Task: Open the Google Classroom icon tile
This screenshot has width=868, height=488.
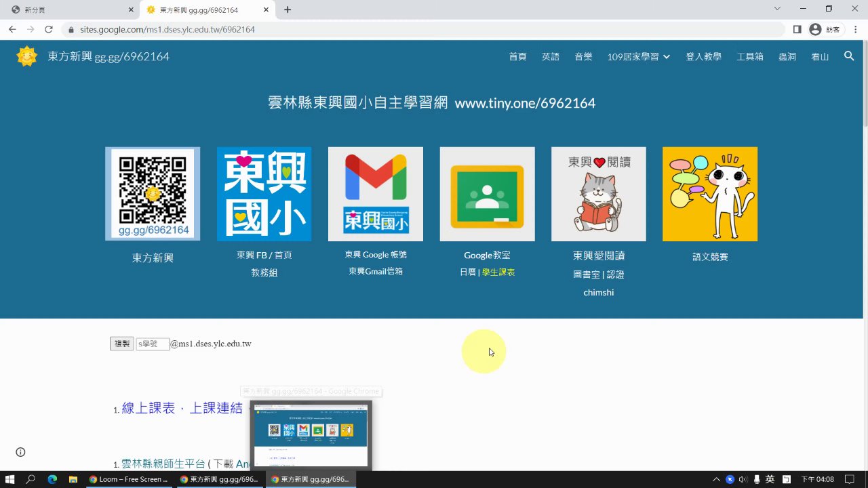Action: tap(487, 194)
